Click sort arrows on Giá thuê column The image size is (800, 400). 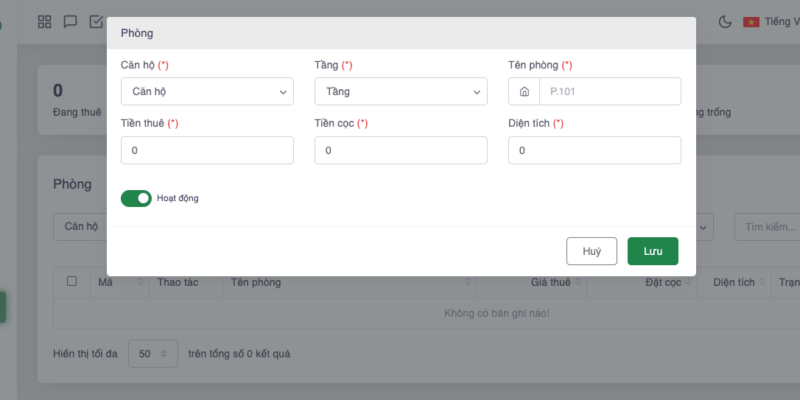pos(578,283)
